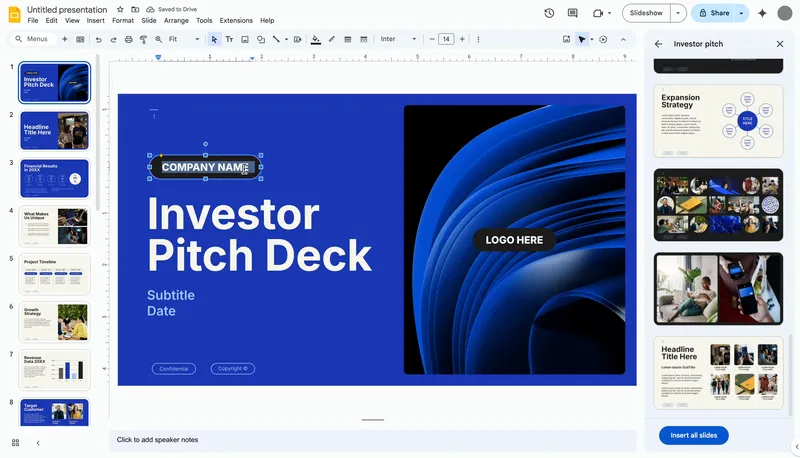Open the pointer mode dropdown arrow

click(592, 39)
